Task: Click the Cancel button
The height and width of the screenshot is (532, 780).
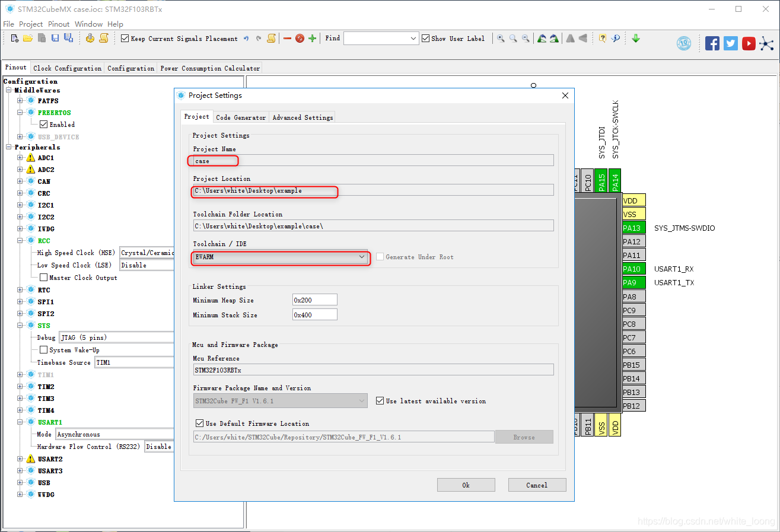Action: [537, 485]
